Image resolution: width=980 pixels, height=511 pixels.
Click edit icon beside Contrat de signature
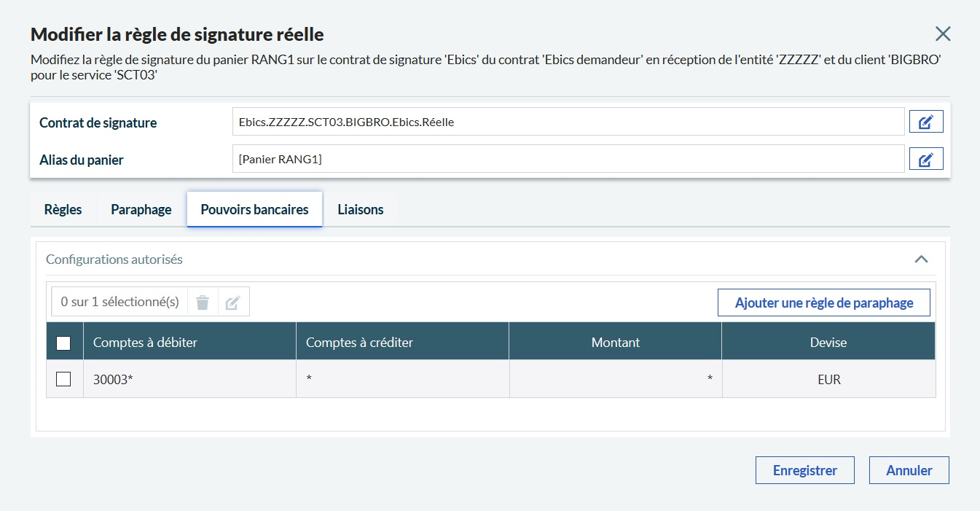(926, 122)
